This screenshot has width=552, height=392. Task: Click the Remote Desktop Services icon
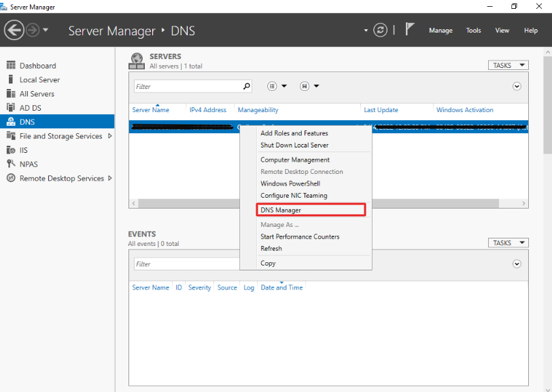click(x=11, y=178)
